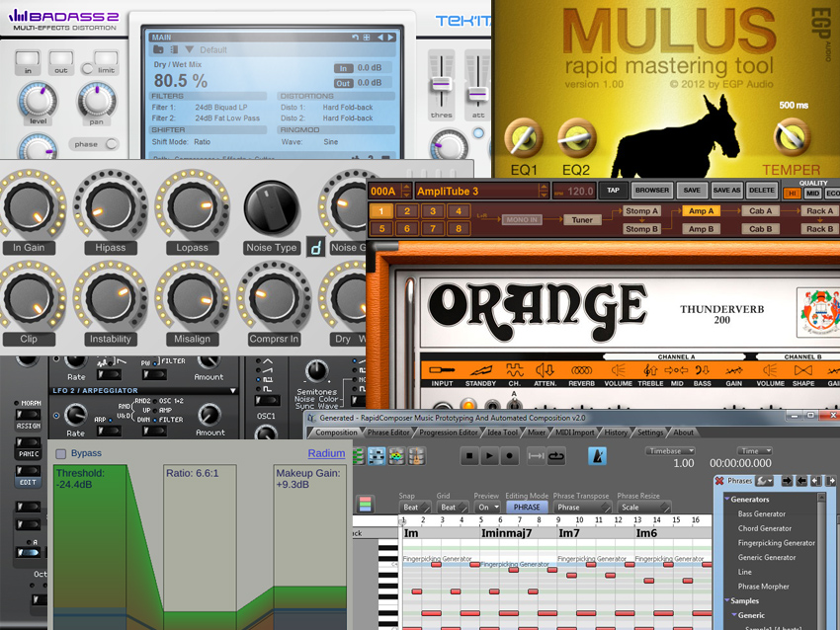Open the Idea Tool tab
This screenshot has width=840, height=630.
pos(502,433)
